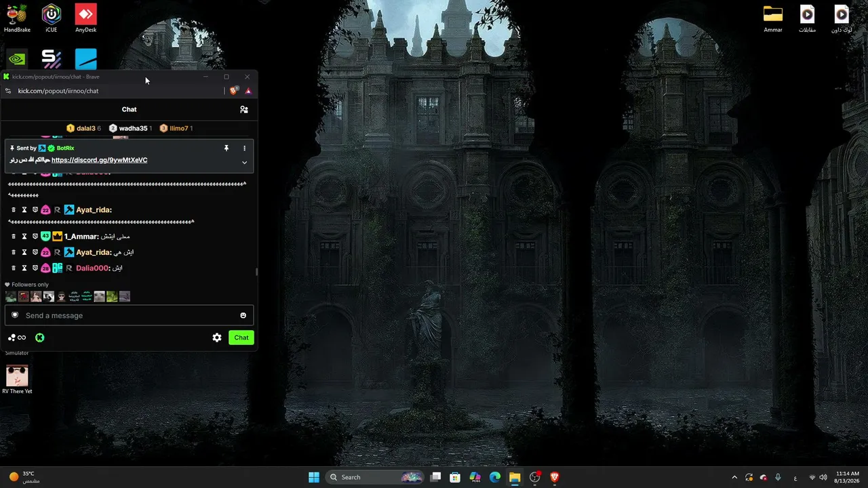This screenshot has width=868, height=488.
Task: Open iCUE desktop shortcut
Action: click(x=52, y=18)
